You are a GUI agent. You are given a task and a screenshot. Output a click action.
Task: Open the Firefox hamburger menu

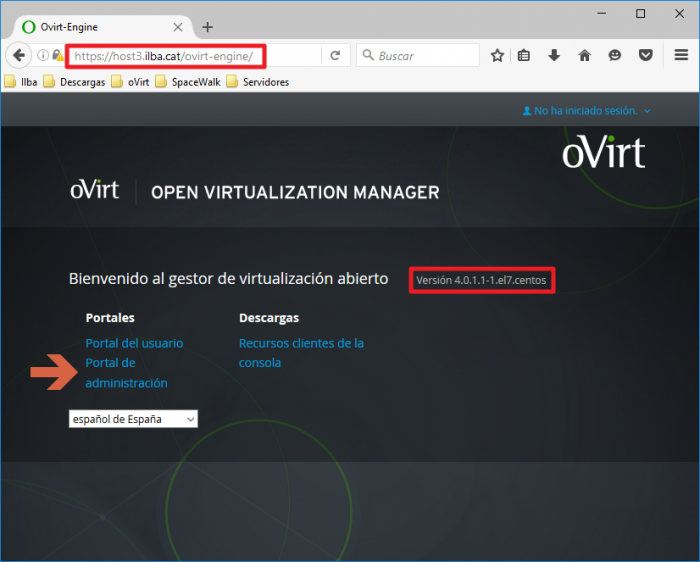[681, 55]
